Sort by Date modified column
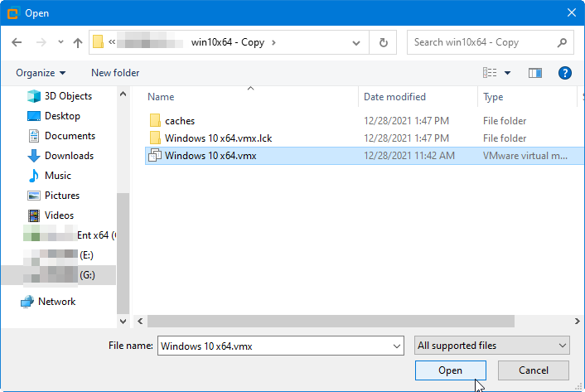Screen dimensions: 585x392 tap(394, 97)
